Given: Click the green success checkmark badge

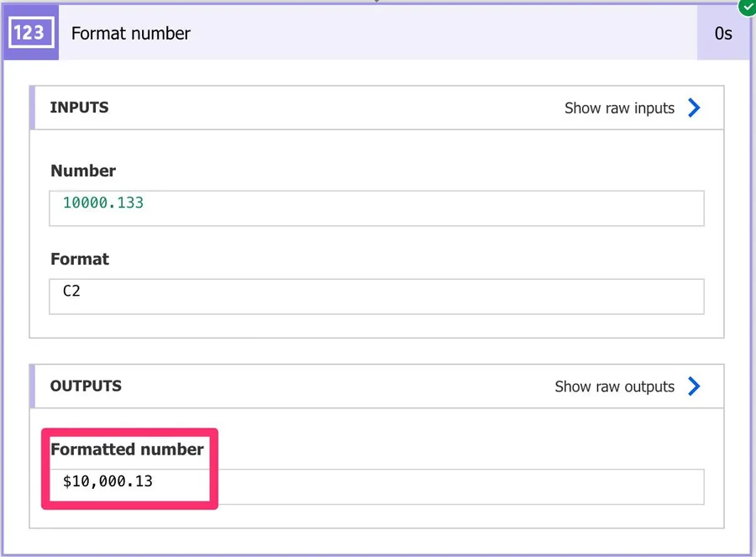Looking at the screenshot, I should coord(746,6).
